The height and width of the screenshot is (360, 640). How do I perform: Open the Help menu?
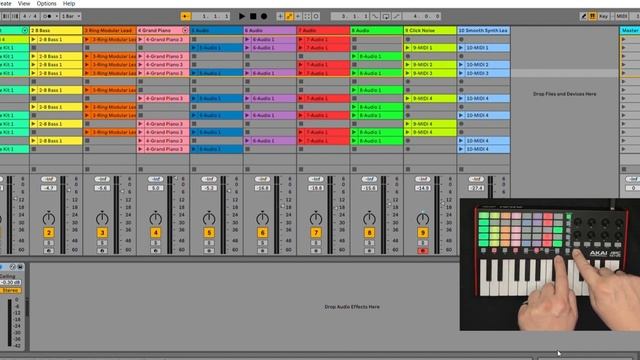(69, 3)
